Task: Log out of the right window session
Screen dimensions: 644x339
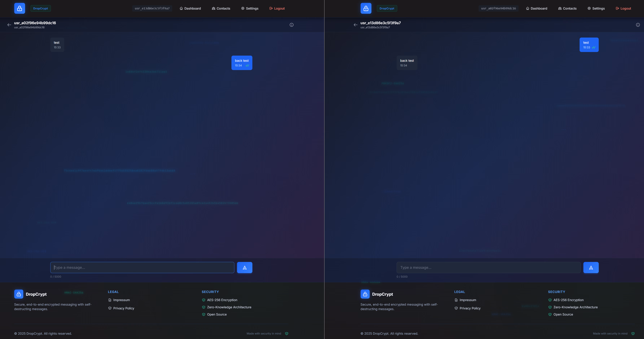Action: tap(623, 8)
